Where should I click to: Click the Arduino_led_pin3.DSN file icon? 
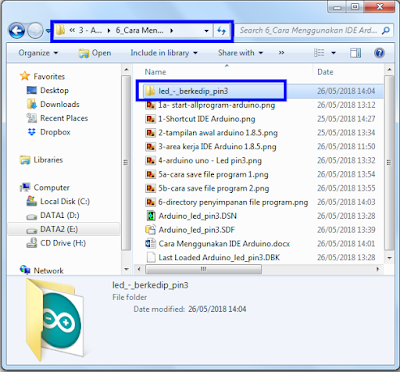(151, 216)
